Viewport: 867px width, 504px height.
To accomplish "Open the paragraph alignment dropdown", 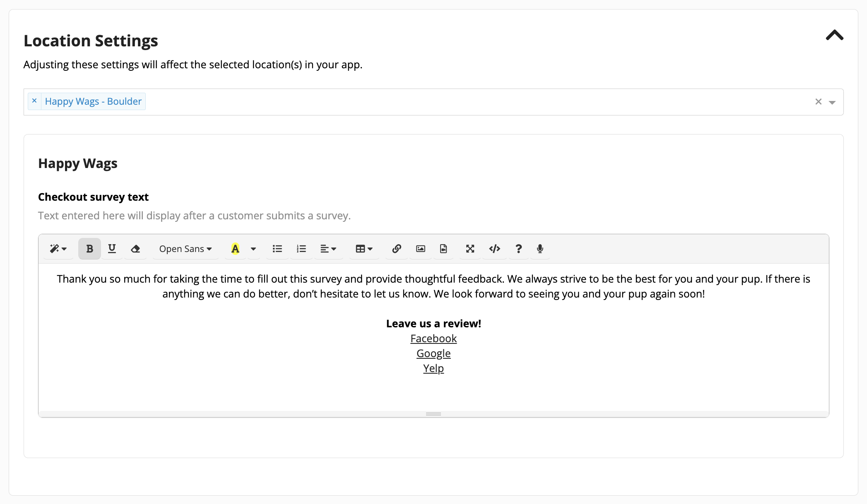I will (328, 249).
